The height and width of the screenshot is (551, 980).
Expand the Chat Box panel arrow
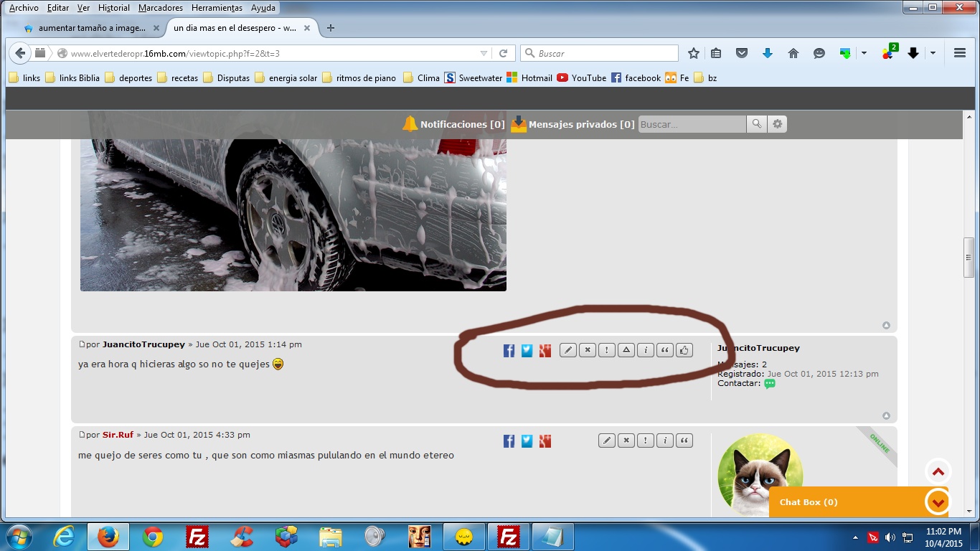click(938, 502)
